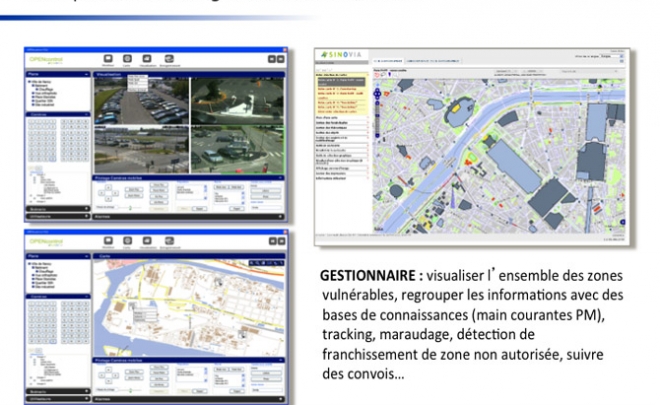660x405 pixels.
Task: Expand Scénario panel in lower OPENcontrol window
Action: click(86, 391)
